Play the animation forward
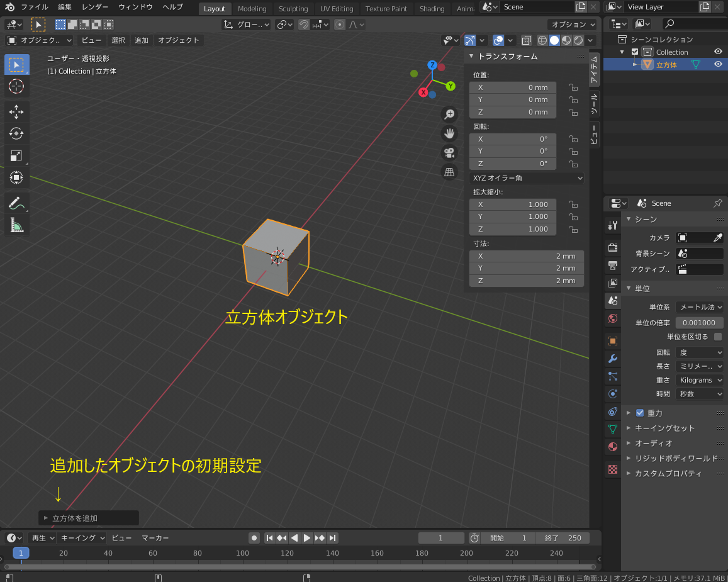Viewport: 728px width, 582px height. pyautogui.click(x=307, y=538)
